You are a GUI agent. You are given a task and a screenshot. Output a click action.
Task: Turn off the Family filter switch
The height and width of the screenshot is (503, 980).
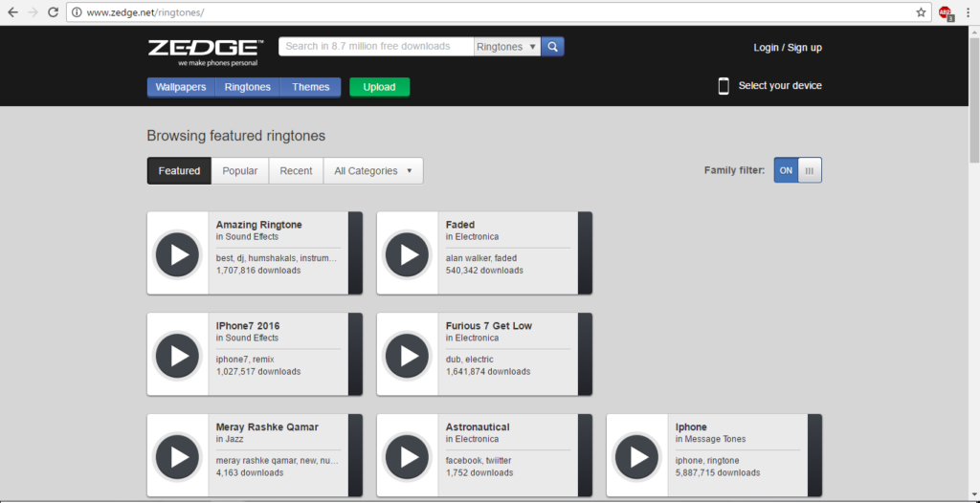tap(797, 170)
